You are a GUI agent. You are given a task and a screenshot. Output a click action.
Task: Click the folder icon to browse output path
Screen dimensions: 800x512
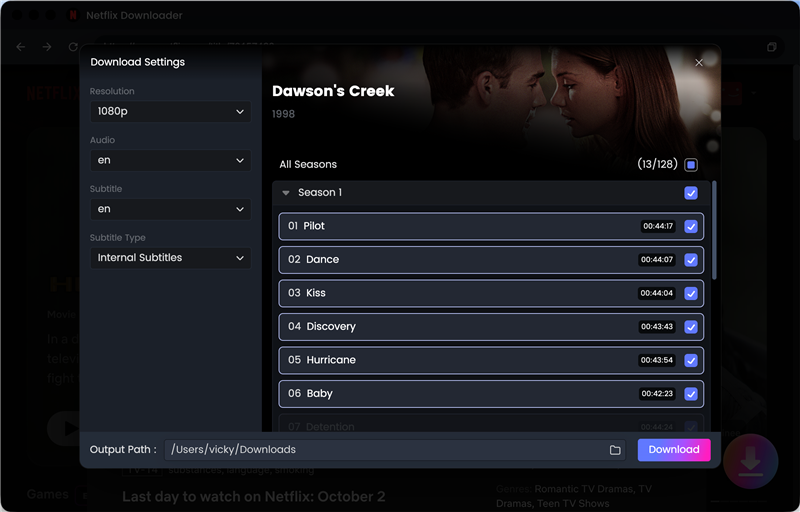615,450
